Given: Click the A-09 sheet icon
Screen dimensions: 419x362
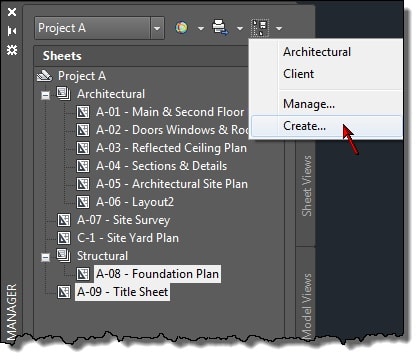Looking at the screenshot, I should click(64, 292).
